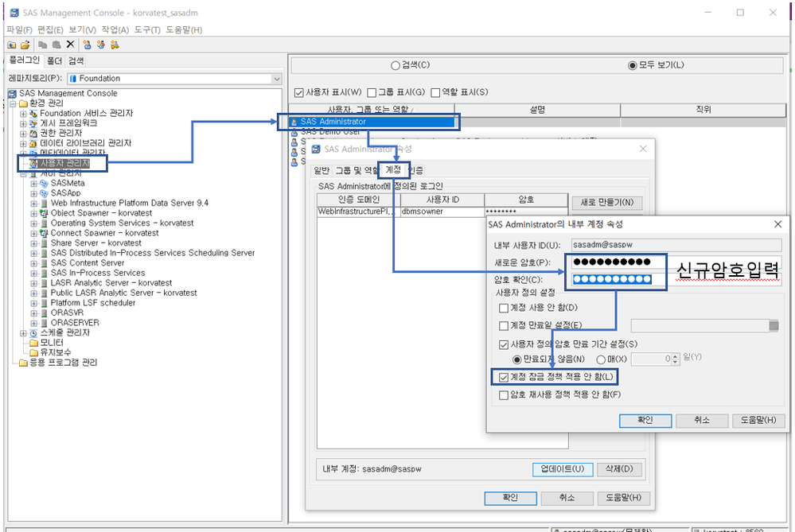795x532 pixels.
Task: Click the Foundation 서비스 관리자 icon
Action: pos(33,114)
